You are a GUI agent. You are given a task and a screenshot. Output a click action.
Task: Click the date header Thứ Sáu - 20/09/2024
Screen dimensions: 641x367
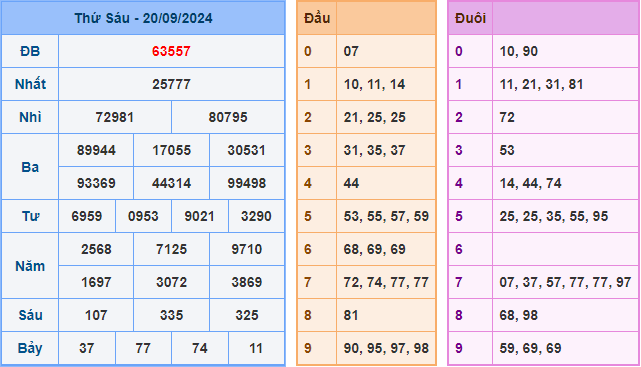tap(143, 18)
